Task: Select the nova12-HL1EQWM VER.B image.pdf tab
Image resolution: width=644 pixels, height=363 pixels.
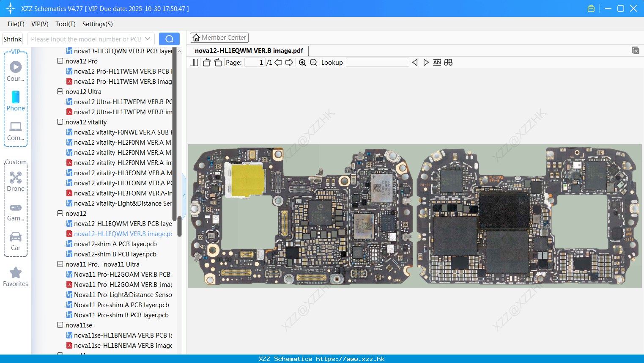Action: 249,51
